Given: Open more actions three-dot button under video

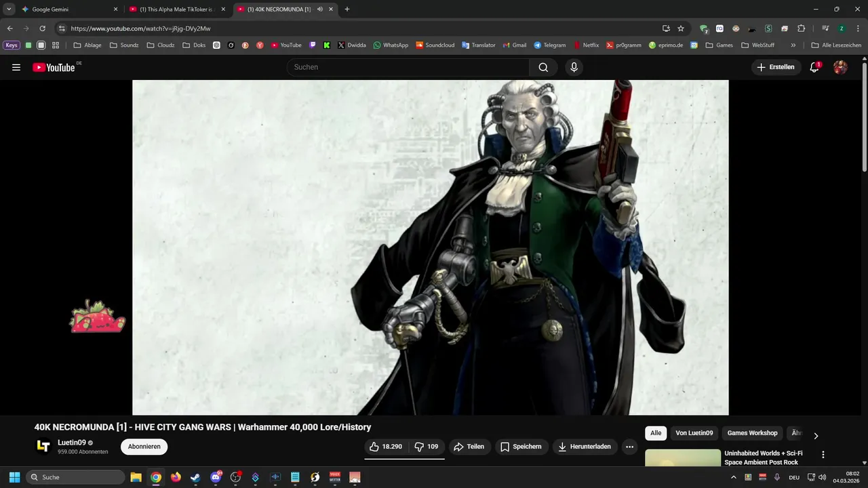Looking at the screenshot, I should (x=630, y=447).
